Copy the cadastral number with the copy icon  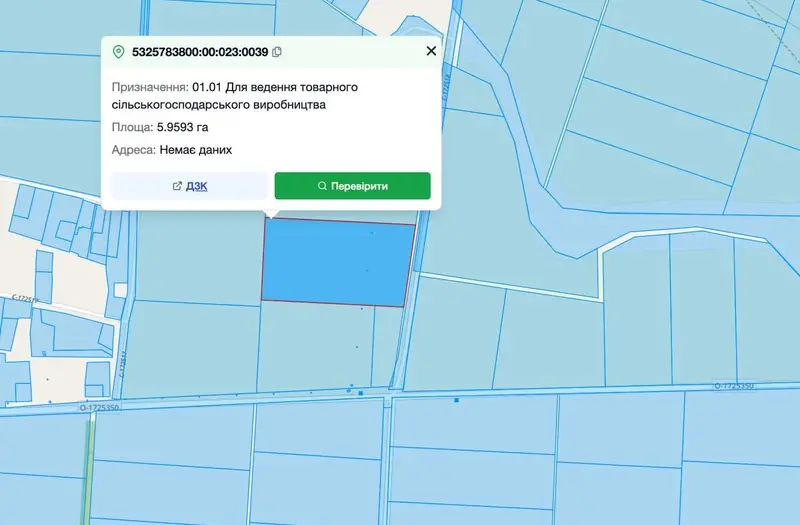(x=277, y=52)
